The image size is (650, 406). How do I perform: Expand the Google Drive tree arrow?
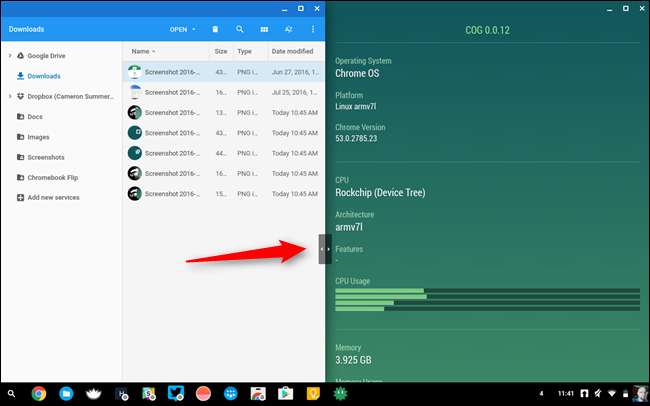coord(10,56)
